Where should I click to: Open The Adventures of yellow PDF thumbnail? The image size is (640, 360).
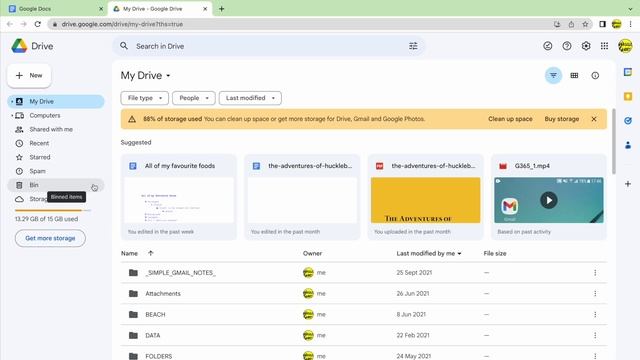pyautogui.click(x=425, y=200)
